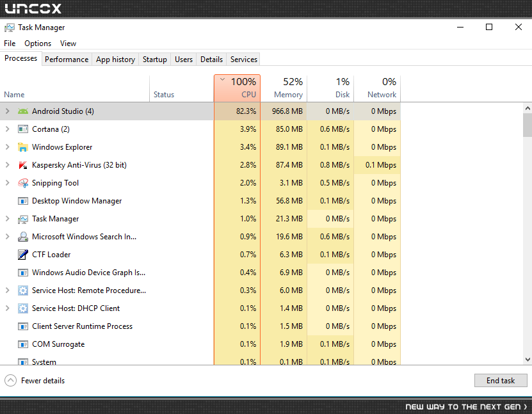This screenshot has width=532, height=414.
Task: Click the Service Host: DHCP Client gear icon
Action: tap(23, 308)
